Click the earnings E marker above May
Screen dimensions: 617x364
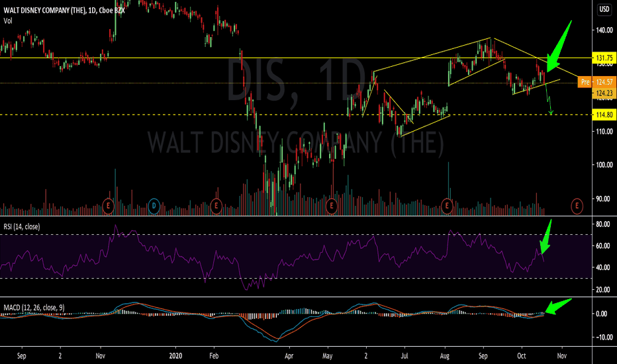point(332,206)
